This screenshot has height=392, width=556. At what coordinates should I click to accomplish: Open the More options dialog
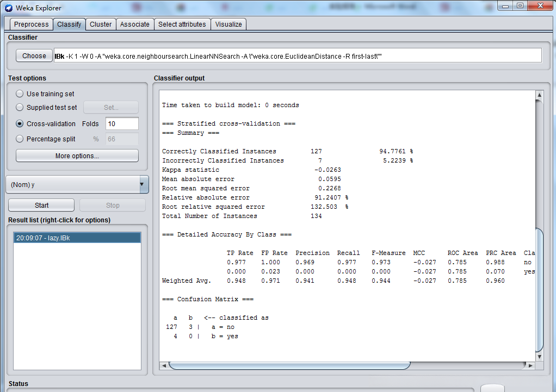(77, 156)
